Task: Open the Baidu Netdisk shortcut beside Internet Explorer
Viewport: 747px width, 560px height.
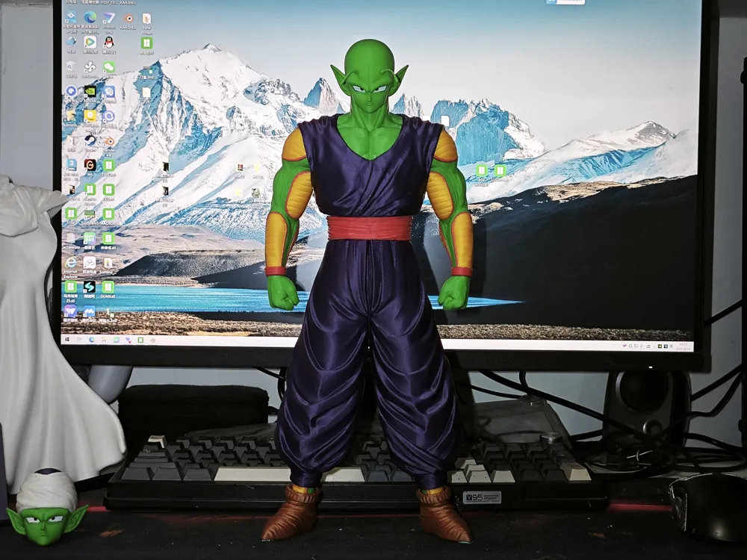Action: click(89, 262)
